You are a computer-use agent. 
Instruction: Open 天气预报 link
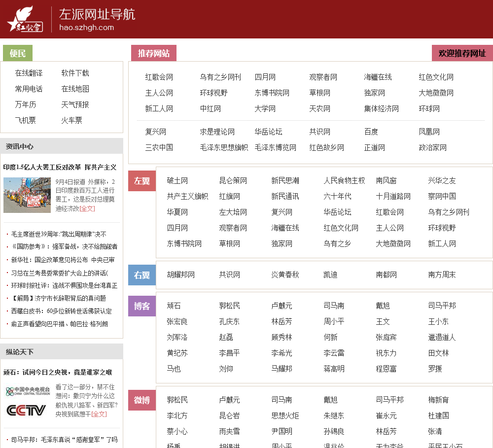(75, 104)
